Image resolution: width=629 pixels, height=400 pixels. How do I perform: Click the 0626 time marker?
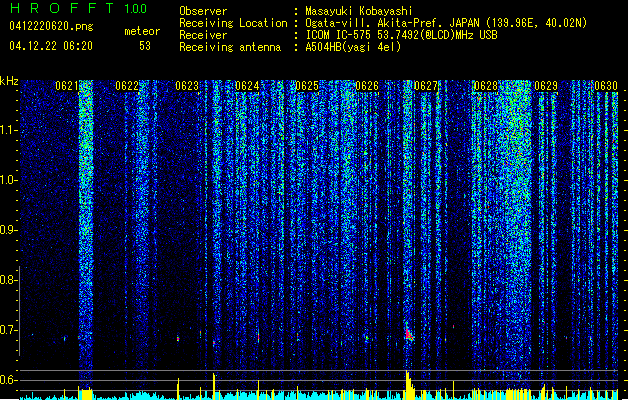click(x=367, y=86)
